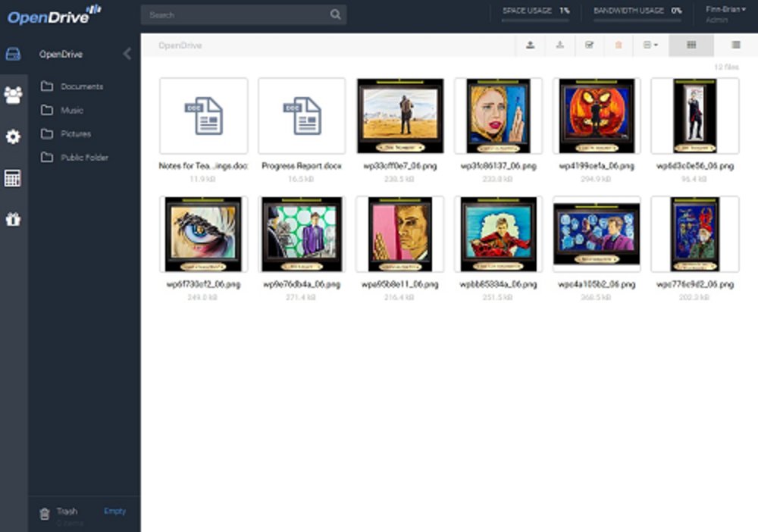Screen dimensions: 758x532
Task: Open the calculator grid icon in sidebar
Action: (13, 178)
